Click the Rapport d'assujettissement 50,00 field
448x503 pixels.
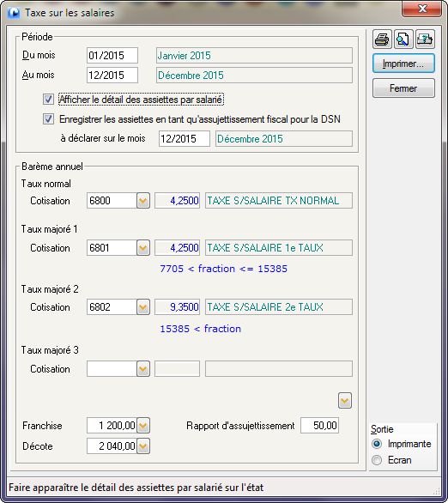click(x=319, y=426)
